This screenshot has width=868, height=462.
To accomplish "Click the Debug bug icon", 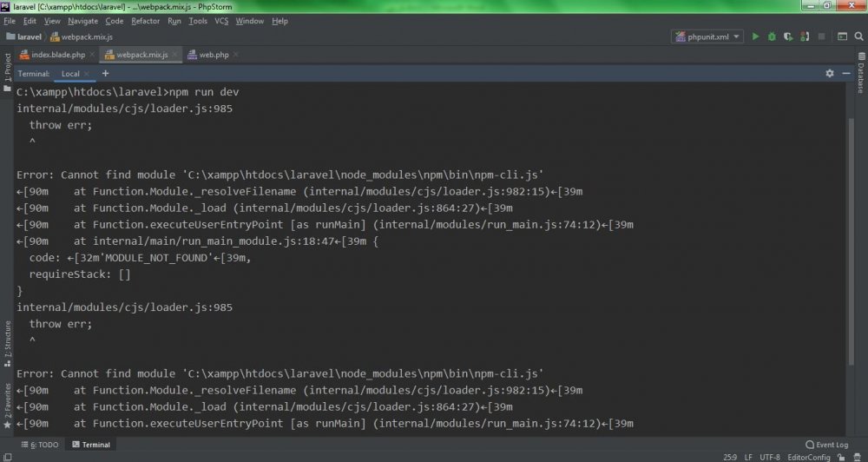I will (770, 36).
